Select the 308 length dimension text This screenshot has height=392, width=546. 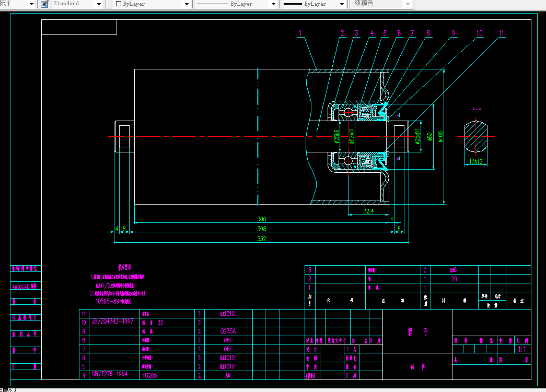click(x=262, y=229)
